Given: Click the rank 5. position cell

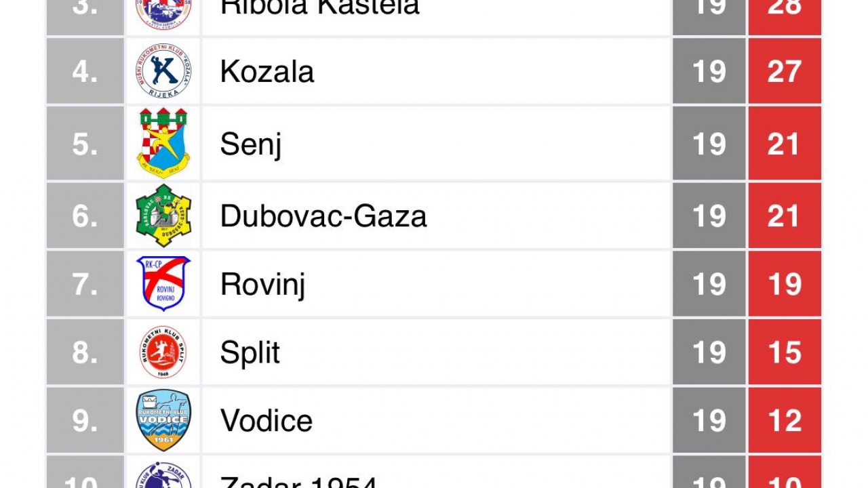Looking at the screenshot, I should [x=85, y=144].
